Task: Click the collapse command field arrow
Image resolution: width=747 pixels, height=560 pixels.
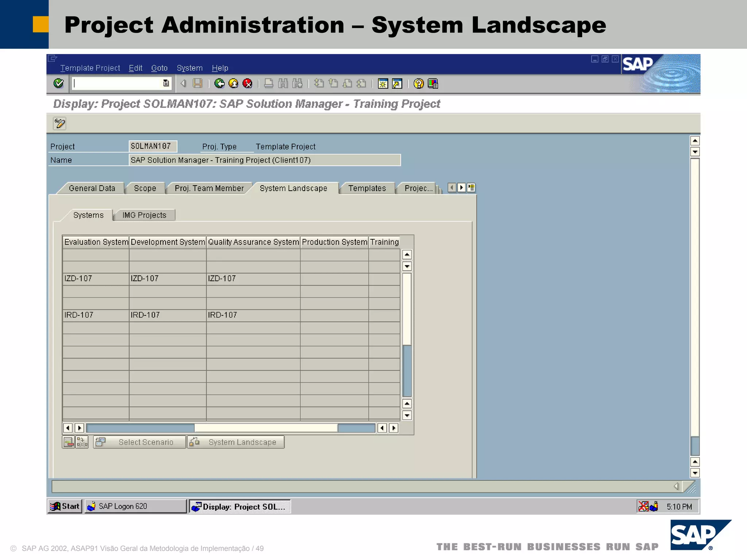Action: coord(183,83)
